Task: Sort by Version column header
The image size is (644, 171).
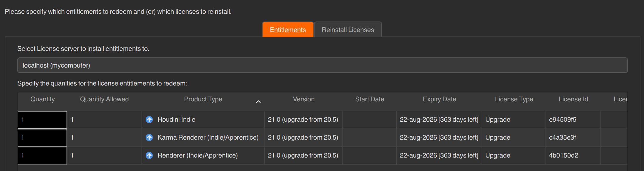Action: 303,99
